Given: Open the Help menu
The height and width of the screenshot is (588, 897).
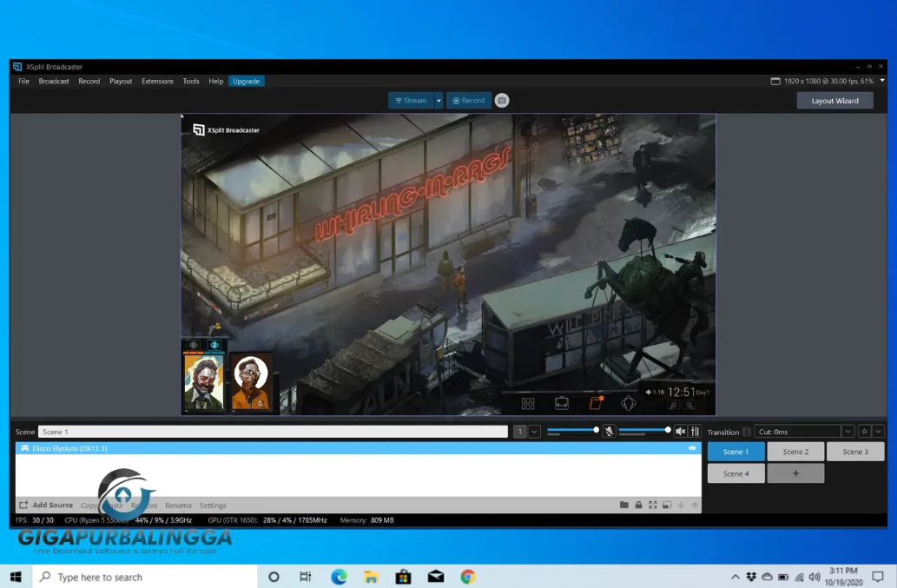Looking at the screenshot, I should (215, 82).
